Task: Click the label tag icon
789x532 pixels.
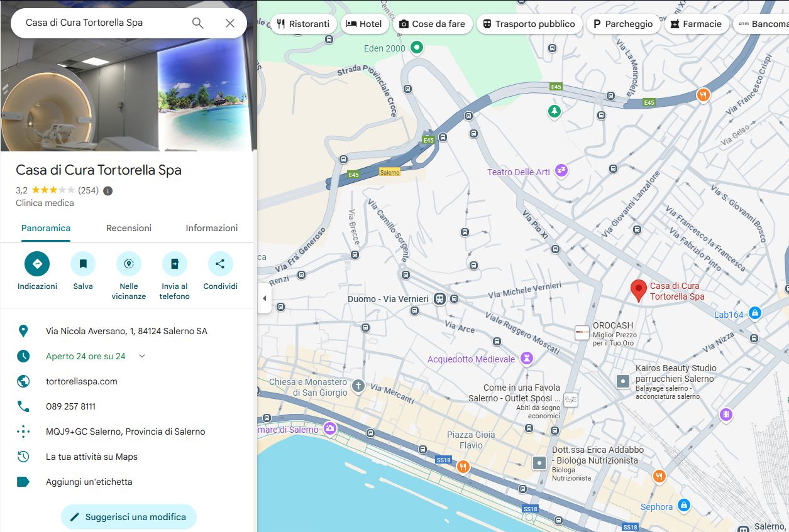Action: (23, 482)
